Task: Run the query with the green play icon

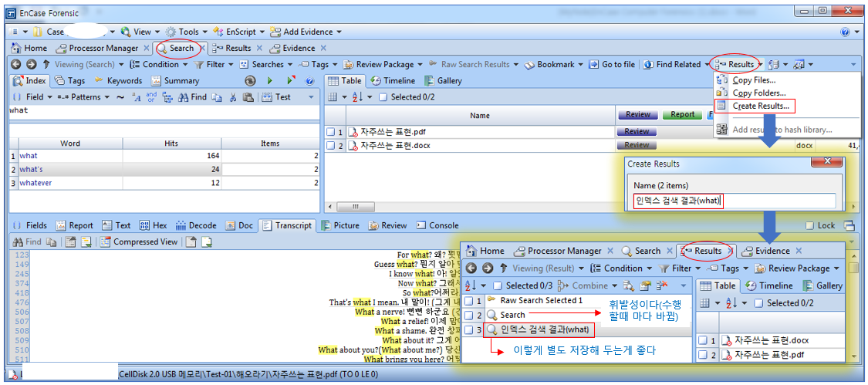Action: pos(270,81)
